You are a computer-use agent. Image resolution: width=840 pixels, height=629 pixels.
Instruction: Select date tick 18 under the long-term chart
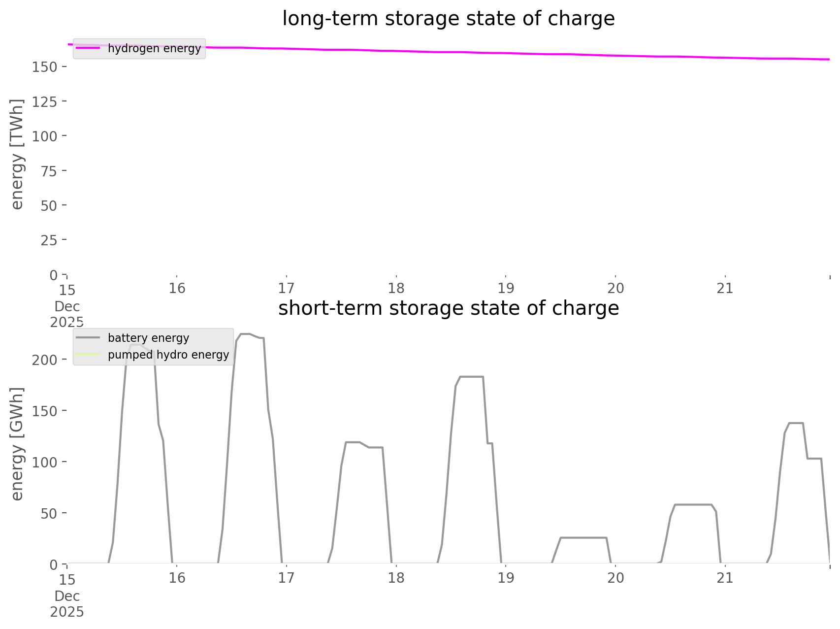(x=396, y=288)
